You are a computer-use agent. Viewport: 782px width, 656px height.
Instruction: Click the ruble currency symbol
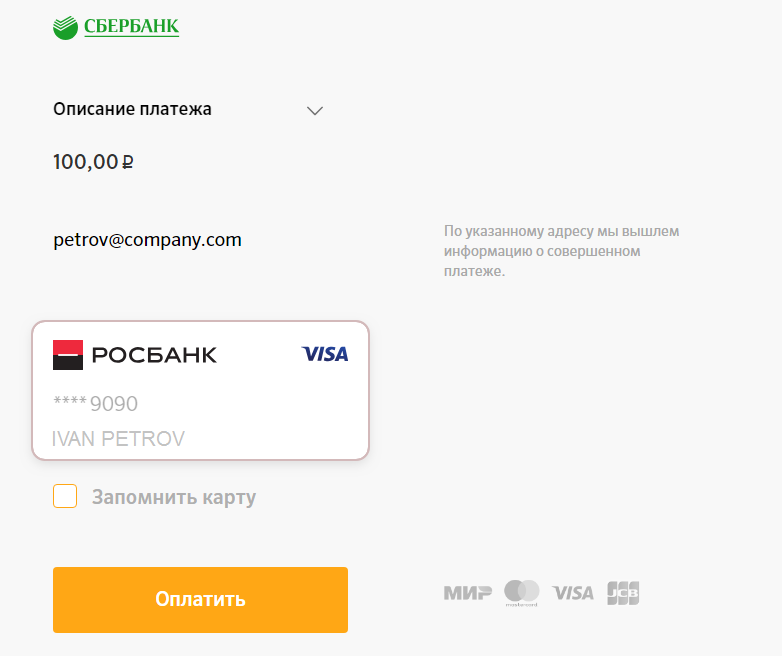[128, 162]
